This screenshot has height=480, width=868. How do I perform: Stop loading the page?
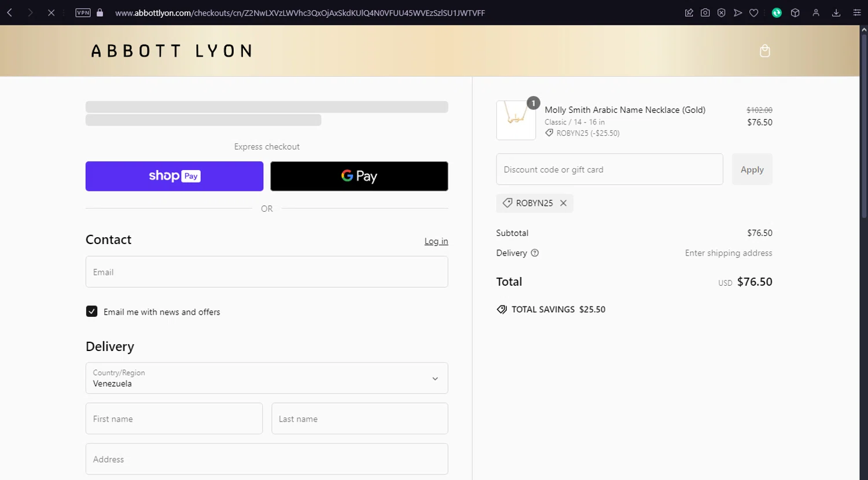click(x=51, y=13)
